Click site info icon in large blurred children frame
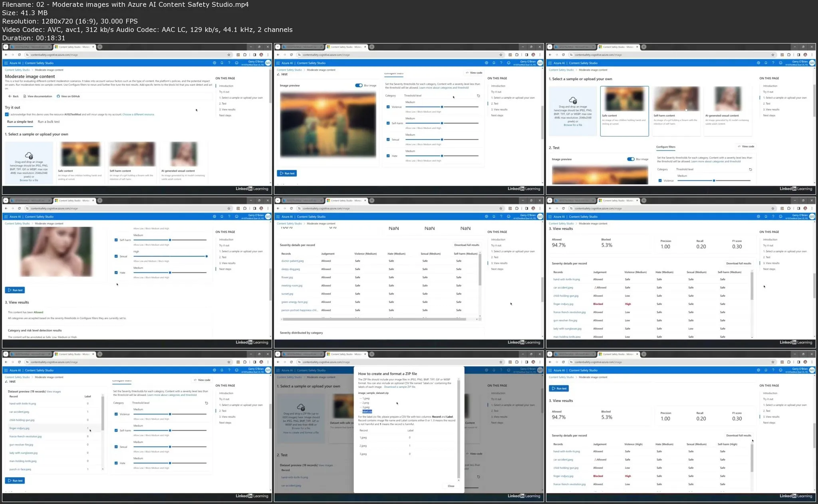Viewport: 818px width, 504px height. 299,55
